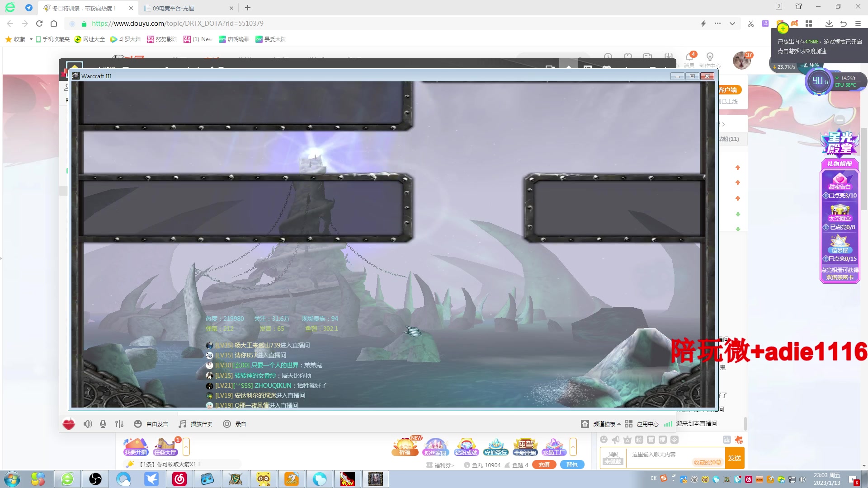Open 收藏的弹幕 saved danmaku

(708, 462)
